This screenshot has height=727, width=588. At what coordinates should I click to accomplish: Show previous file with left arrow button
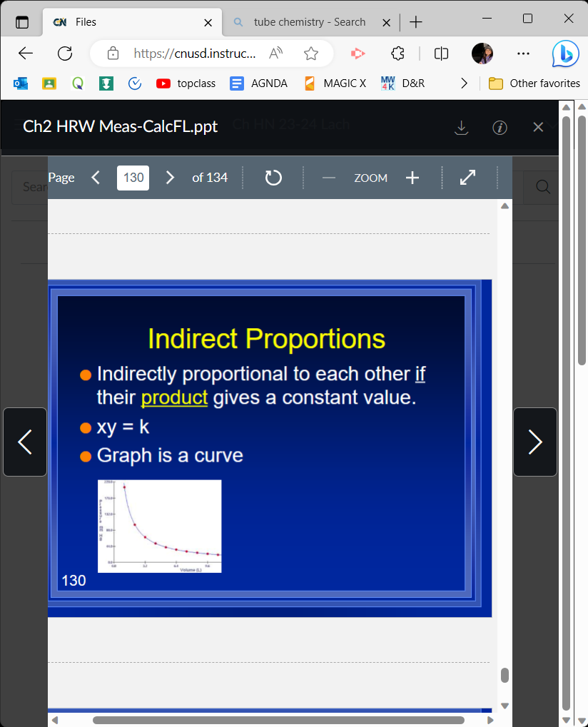pos(25,442)
